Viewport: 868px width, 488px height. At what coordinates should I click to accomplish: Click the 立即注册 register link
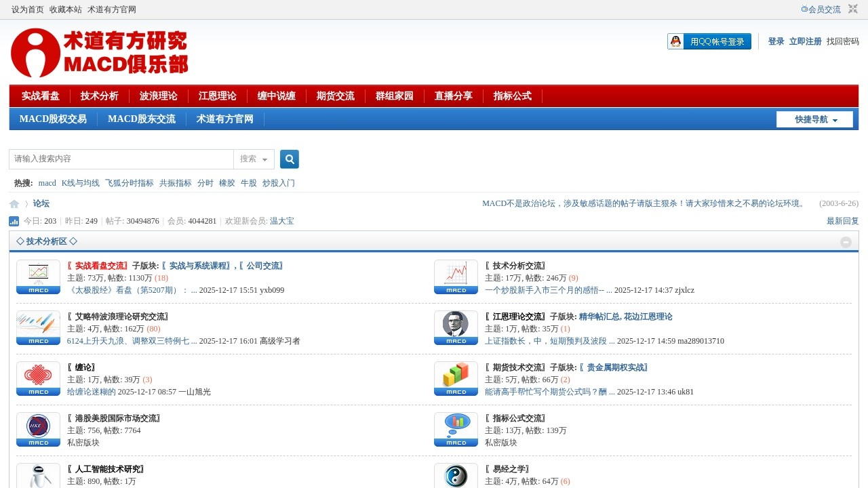tap(805, 41)
